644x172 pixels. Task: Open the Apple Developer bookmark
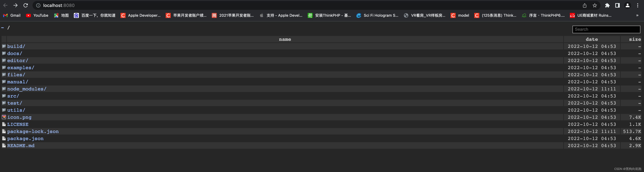pyautogui.click(x=141, y=15)
